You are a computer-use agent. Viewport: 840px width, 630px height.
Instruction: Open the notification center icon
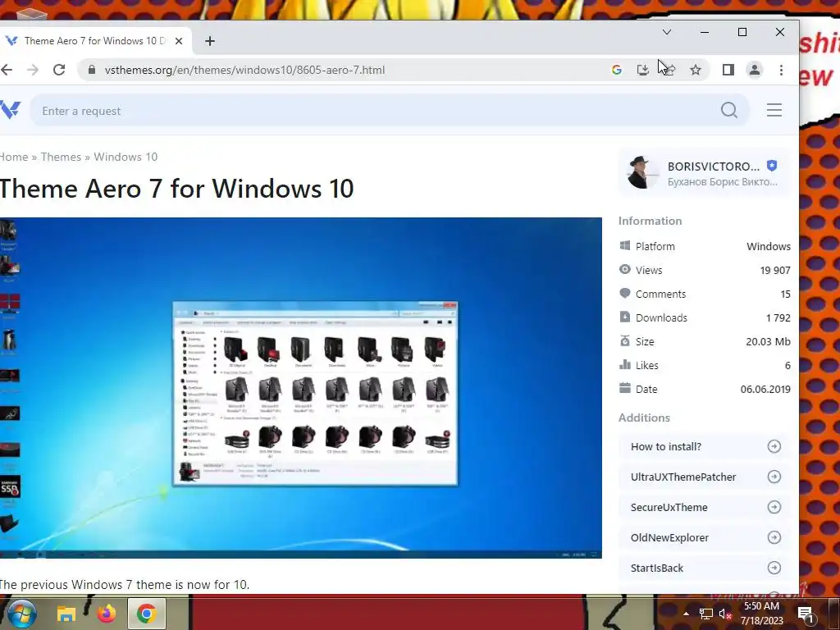click(806, 614)
